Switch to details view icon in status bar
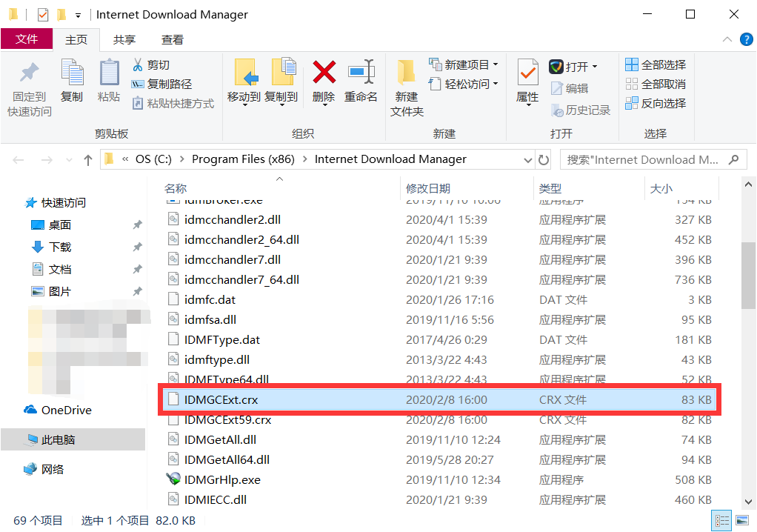The height and width of the screenshot is (532, 757). point(721,520)
